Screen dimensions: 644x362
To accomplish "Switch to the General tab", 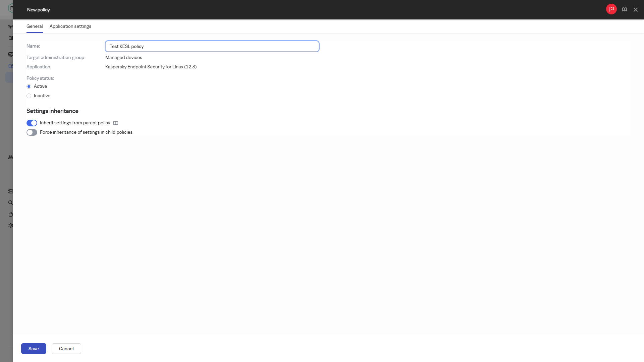I will pyautogui.click(x=35, y=26).
